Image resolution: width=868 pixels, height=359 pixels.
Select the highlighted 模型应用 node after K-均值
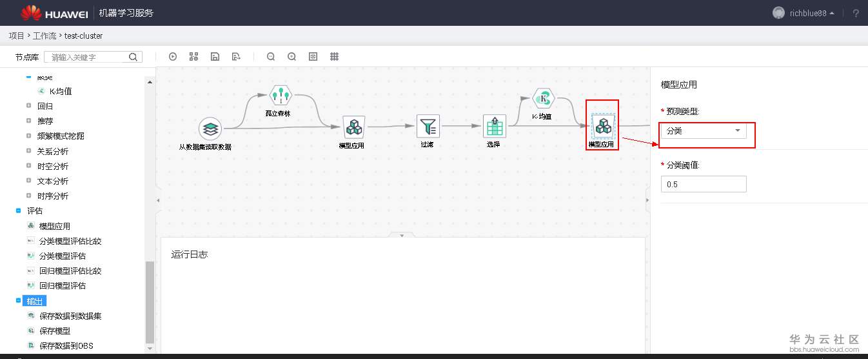[604, 125]
